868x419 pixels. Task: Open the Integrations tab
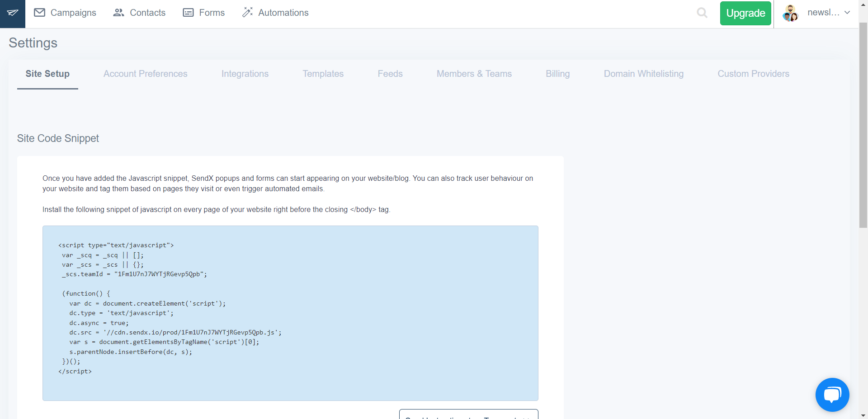[245, 74]
